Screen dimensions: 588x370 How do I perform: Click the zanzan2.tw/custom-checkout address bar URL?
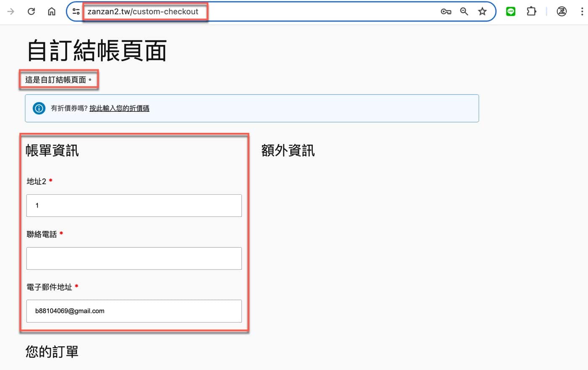pyautogui.click(x=143, y=12)
